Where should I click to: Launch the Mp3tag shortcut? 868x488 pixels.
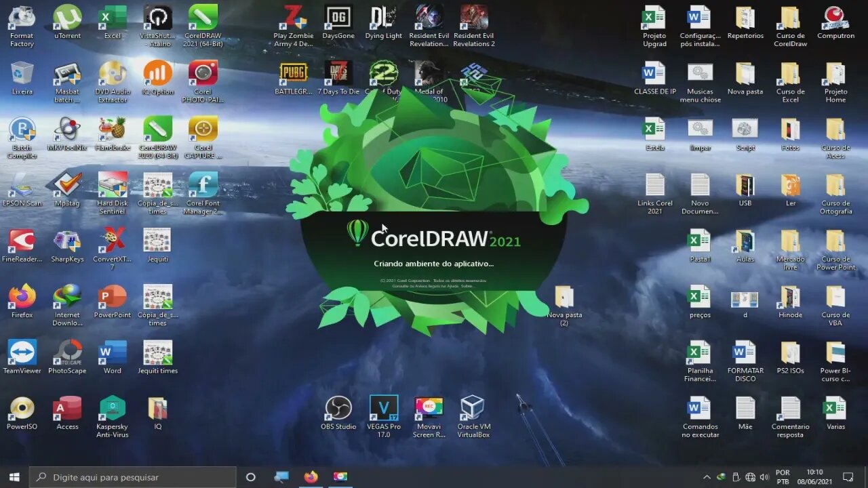pos(67,190)
